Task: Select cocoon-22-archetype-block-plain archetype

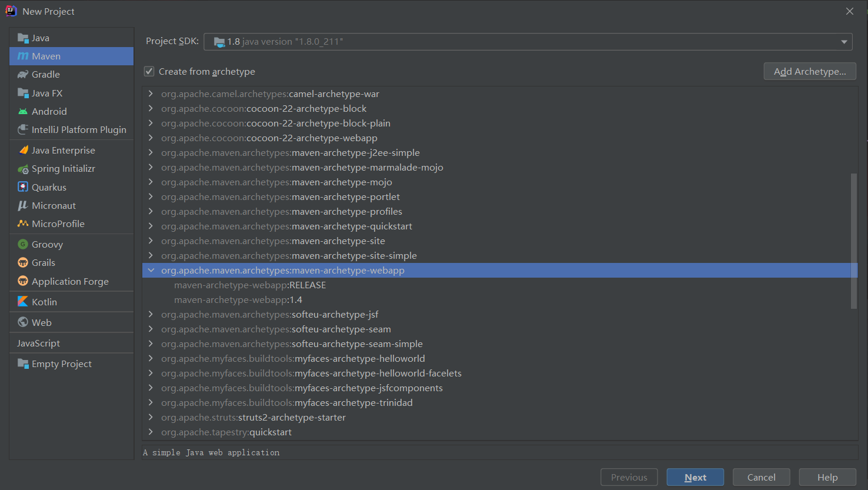Action: (276, 124)
